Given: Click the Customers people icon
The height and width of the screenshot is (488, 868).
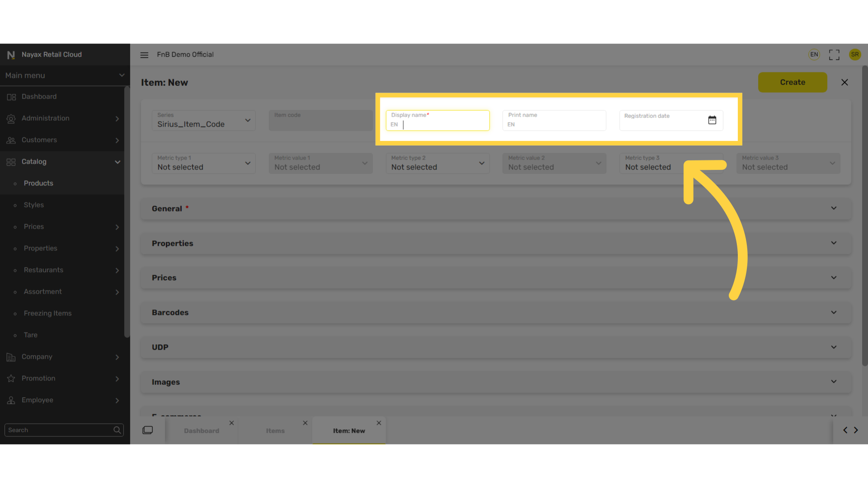Looking at the screenshot, I should [11, 140].
